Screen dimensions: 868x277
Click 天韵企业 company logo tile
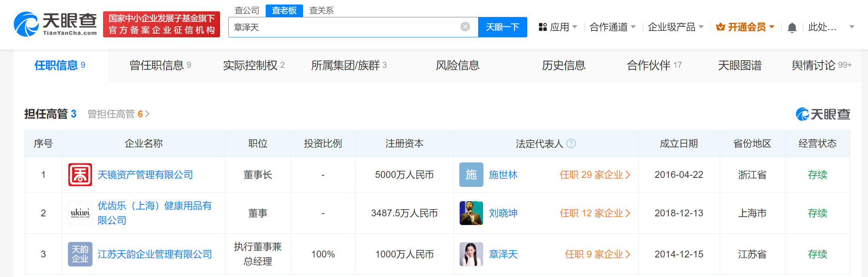tap(80, 254)
